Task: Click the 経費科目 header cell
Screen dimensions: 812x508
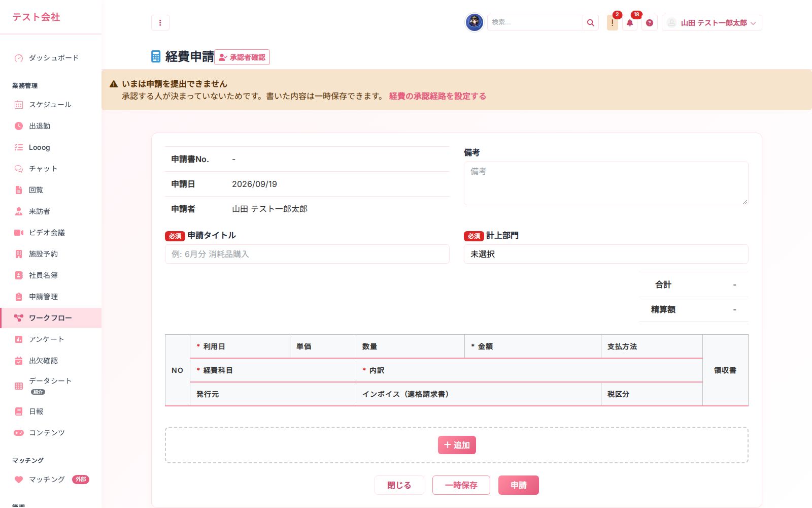Action: click(273, 370)
